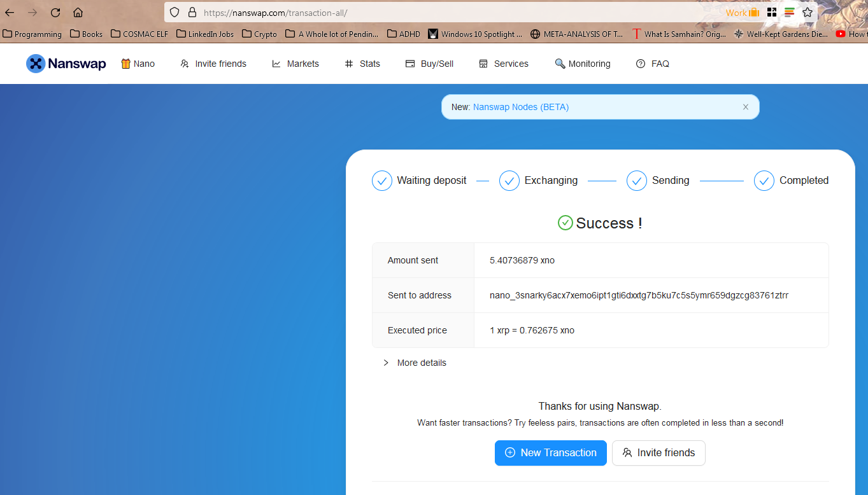Open the Work container label icon
Viewport: 868px width, 495px height.
pyautogui.click(x=743, y=13)
